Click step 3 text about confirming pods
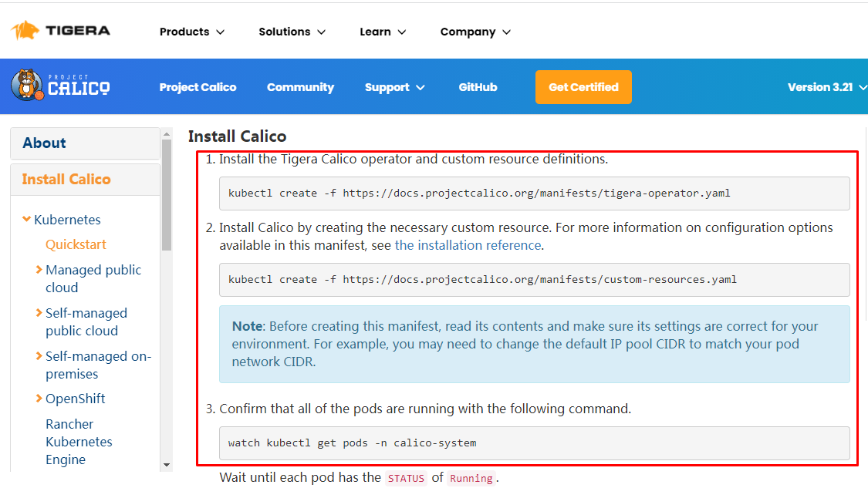The image size is (868, 488). [x=425, y=409]
